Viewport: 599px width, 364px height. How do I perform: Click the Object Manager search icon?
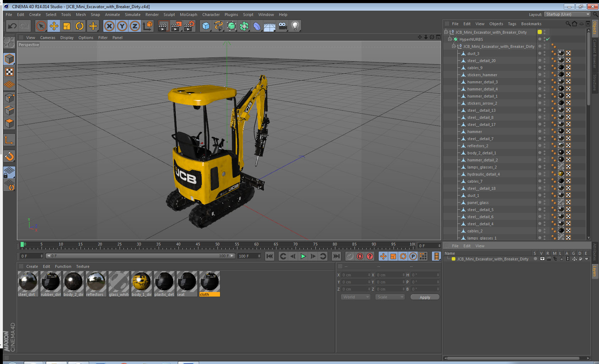568,24
